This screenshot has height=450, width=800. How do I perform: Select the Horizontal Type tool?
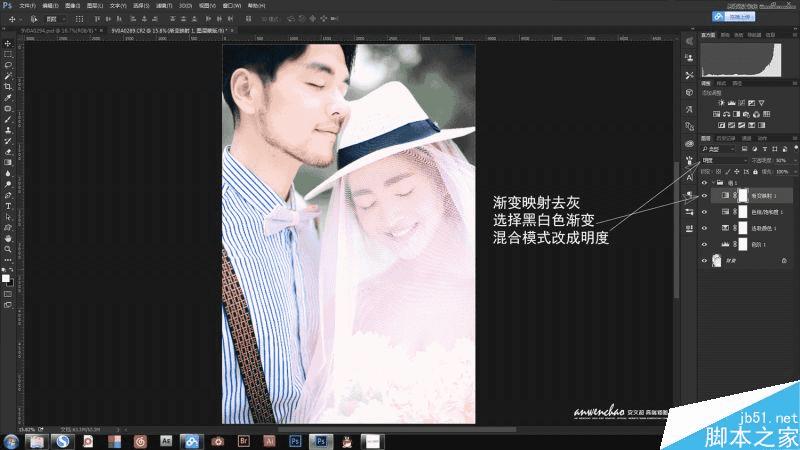click(8, 206)
